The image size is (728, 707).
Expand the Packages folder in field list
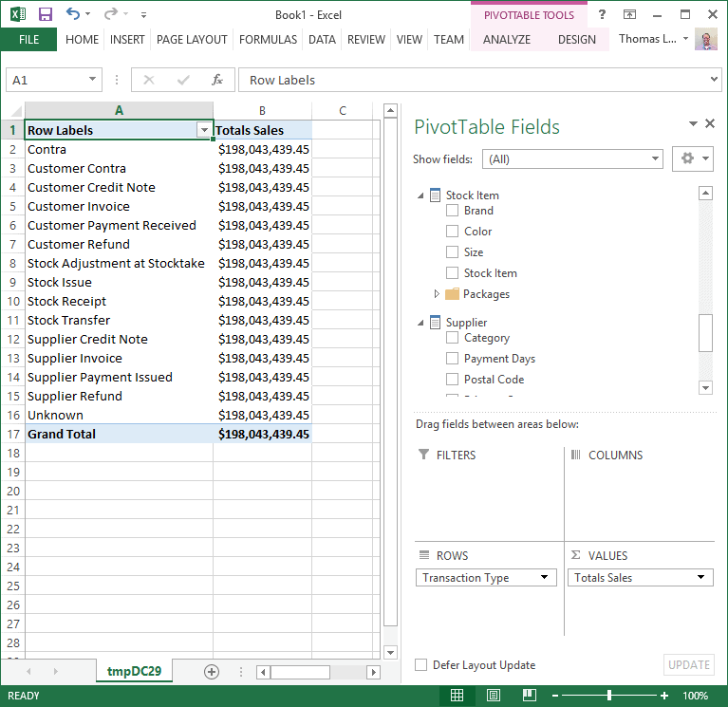point(437,294)
